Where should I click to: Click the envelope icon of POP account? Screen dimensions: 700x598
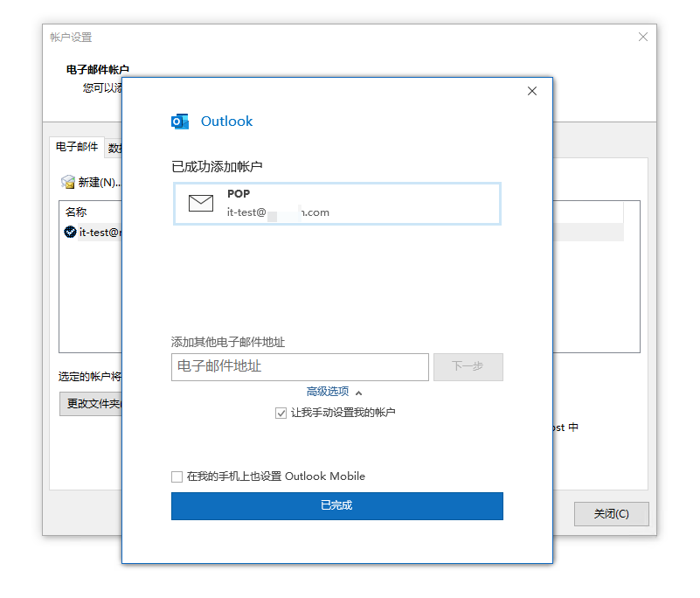pos(201,203)
